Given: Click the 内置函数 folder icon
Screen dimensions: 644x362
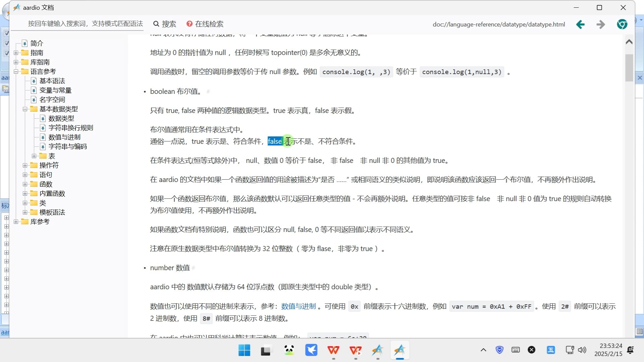Looking at the screenshot, I should (x=34, y=193).
